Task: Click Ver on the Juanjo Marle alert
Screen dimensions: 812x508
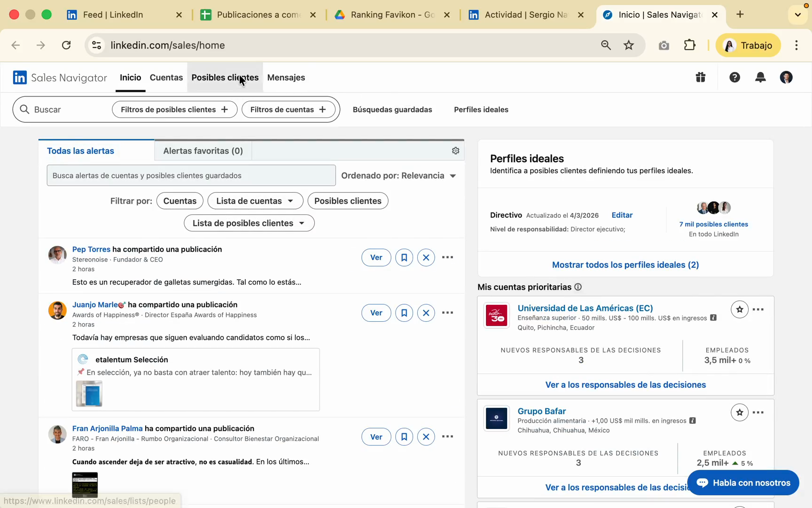Action: tap(376, 313)
